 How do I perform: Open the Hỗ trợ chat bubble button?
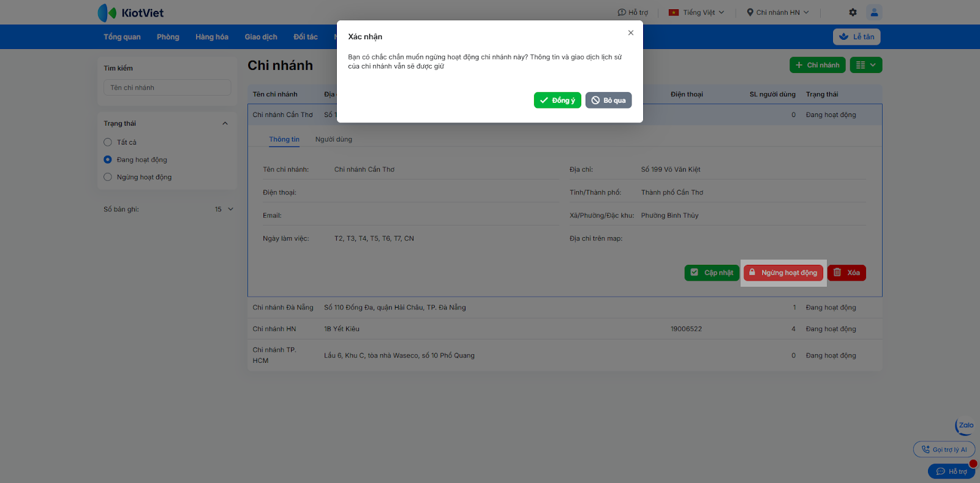tap(951, 471)
